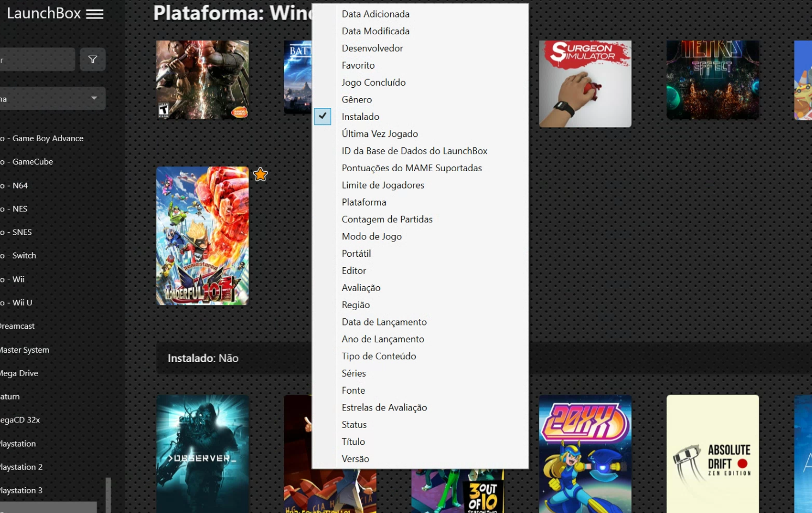Select the Tekken game cover
This screenshot has height=513, width=812.
(203, 80)
